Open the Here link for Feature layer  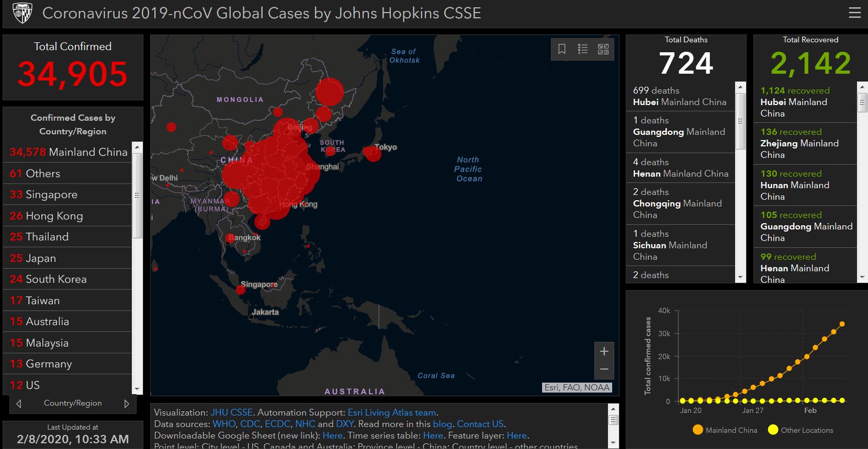(517, 435)
